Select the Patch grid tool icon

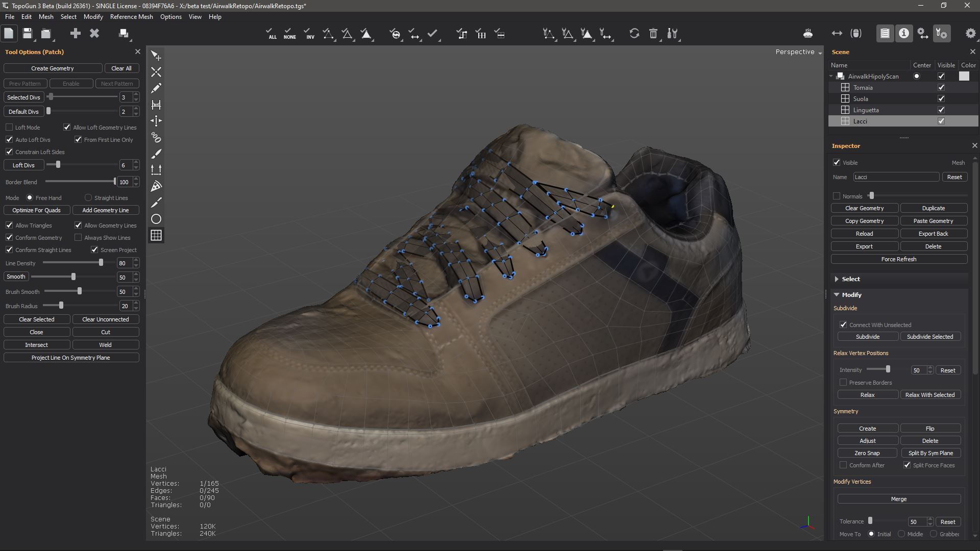156,235
